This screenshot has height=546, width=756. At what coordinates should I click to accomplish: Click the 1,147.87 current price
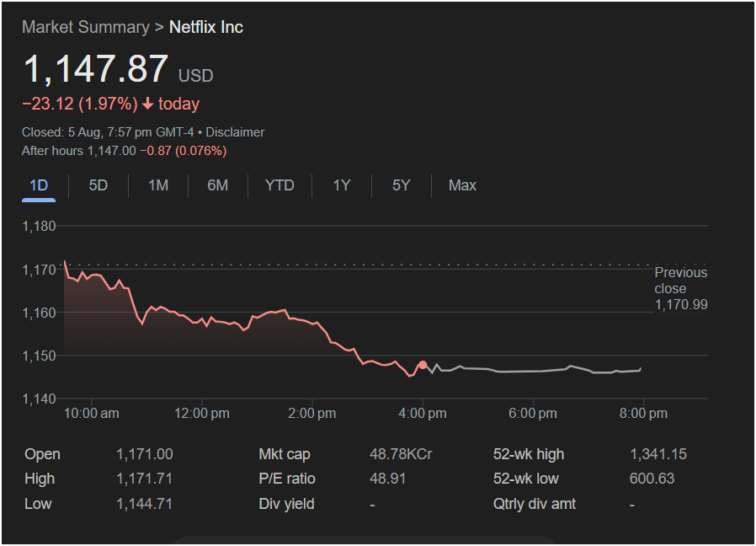(x=96, y=69)
